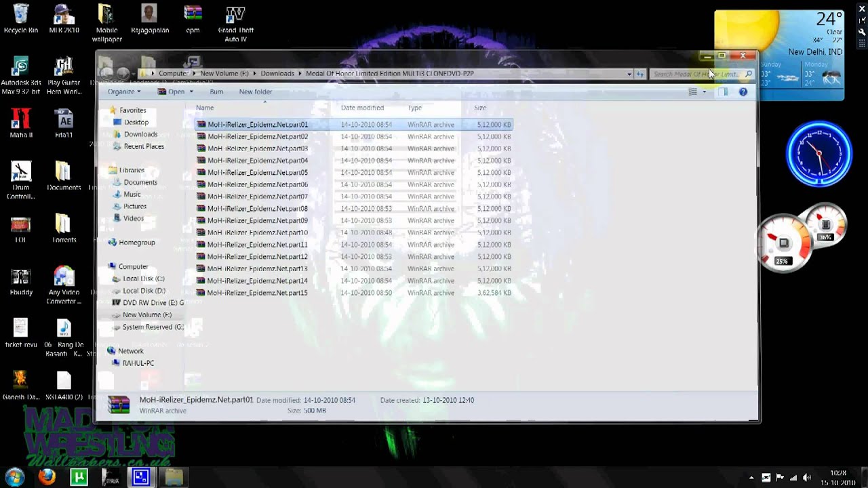Open Documents library in navigation pane
This screenshot has height=488, width=868.
(140, 182)
